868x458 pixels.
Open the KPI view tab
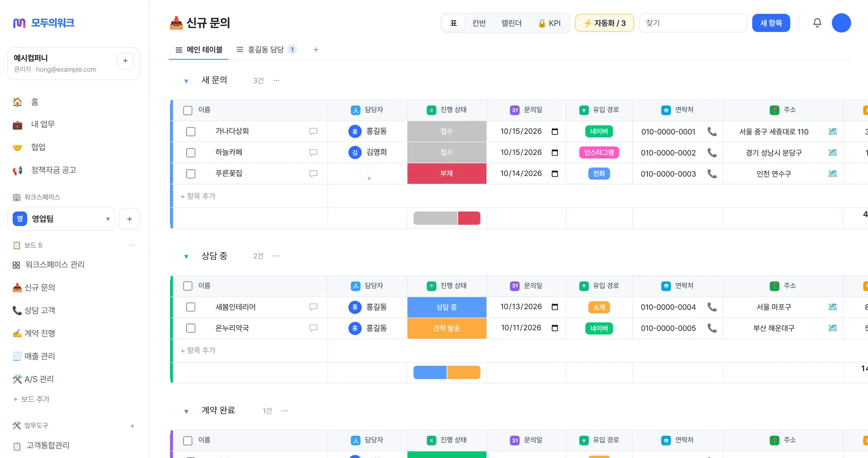coord(549,23)
